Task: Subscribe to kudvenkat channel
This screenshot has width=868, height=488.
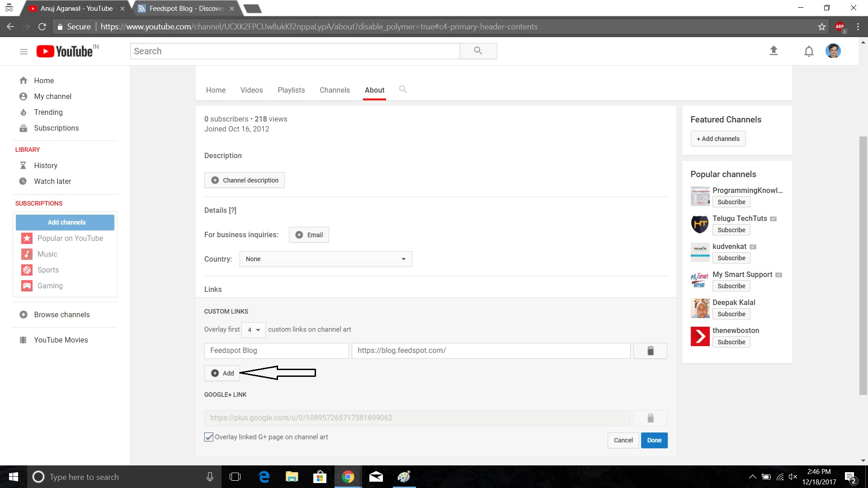Action: [731, 258]
